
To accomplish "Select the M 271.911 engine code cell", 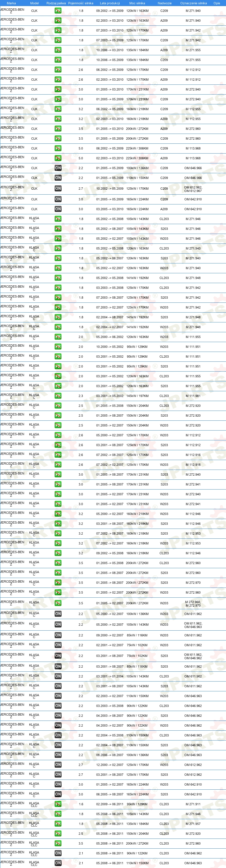I will (193, 804).
